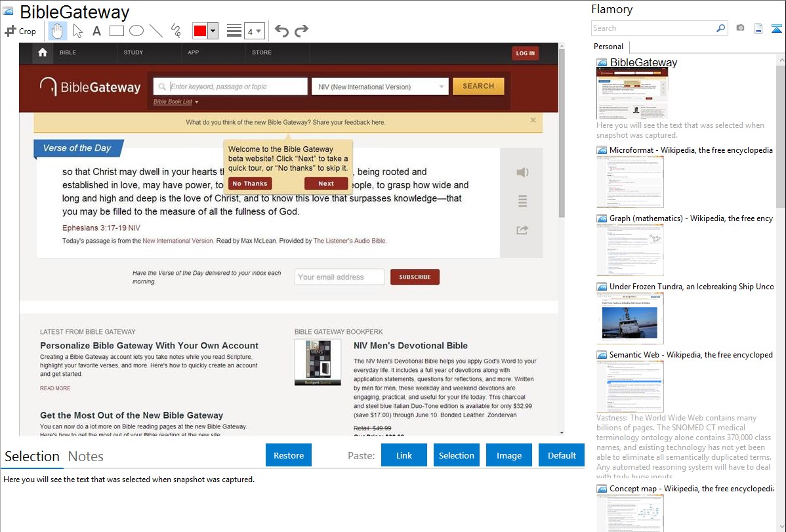The image size is (786, 532).
Task: Select the Crop tool
Action: [20, 31]
